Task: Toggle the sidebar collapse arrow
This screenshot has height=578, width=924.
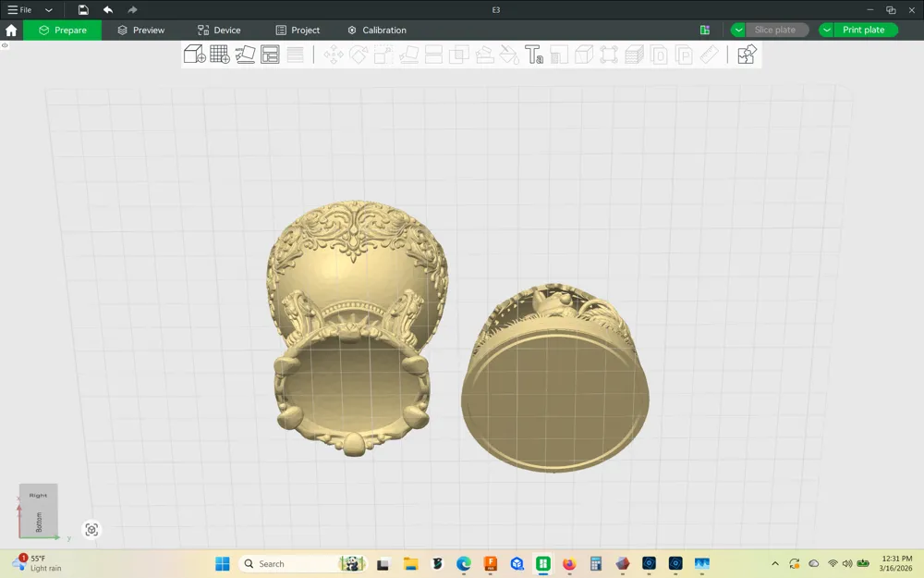Action: pos(5,44)
